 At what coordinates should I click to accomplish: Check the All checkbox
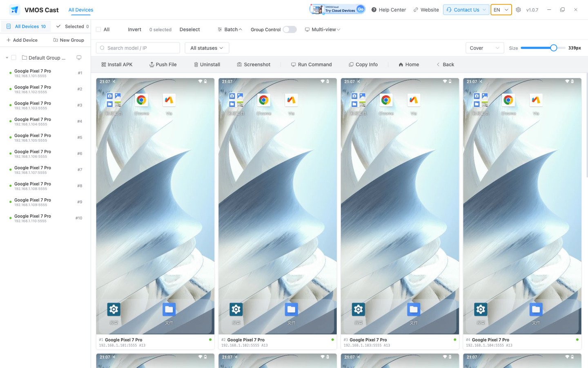(98, 29)
